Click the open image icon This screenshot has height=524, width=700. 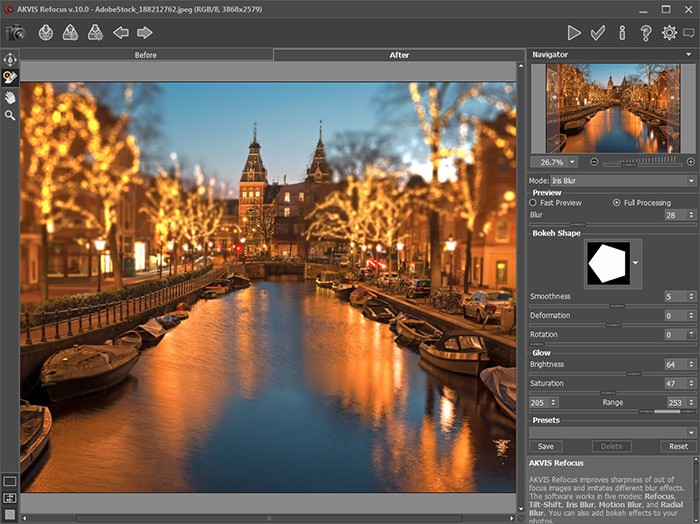point(46,33)
